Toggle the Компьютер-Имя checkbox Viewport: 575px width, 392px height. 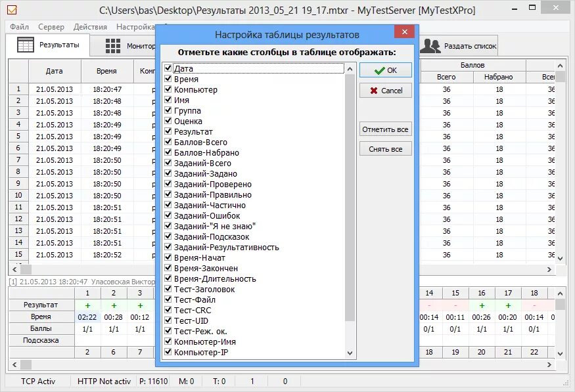[168, 341]
